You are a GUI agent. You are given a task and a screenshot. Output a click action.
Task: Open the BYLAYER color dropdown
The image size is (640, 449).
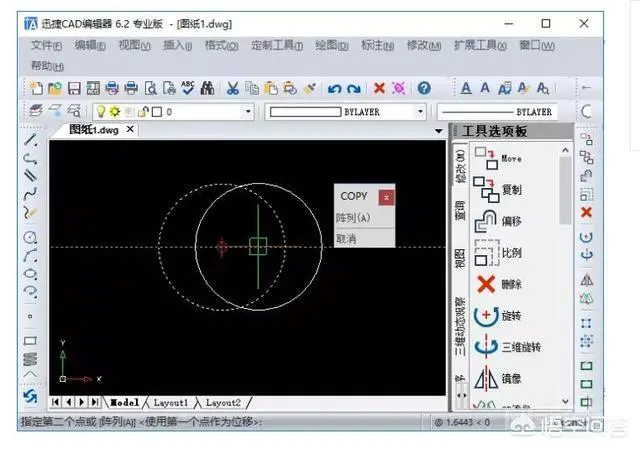[420, 112]
